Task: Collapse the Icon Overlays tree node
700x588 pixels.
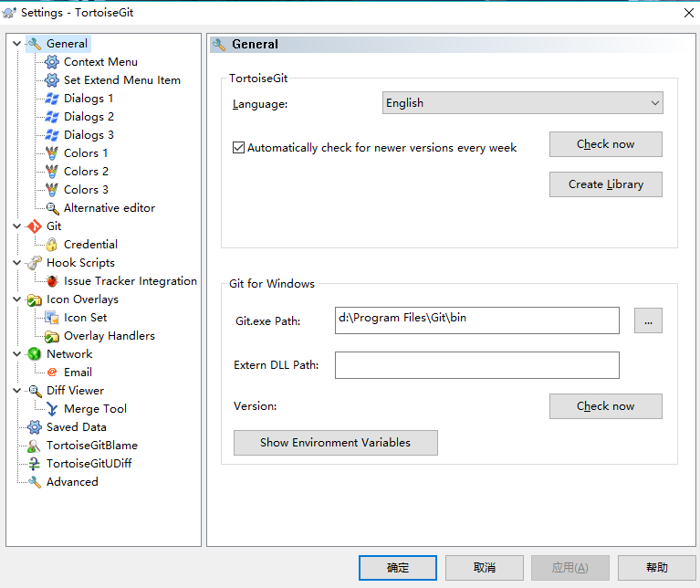Action: (x=17, y=299)
